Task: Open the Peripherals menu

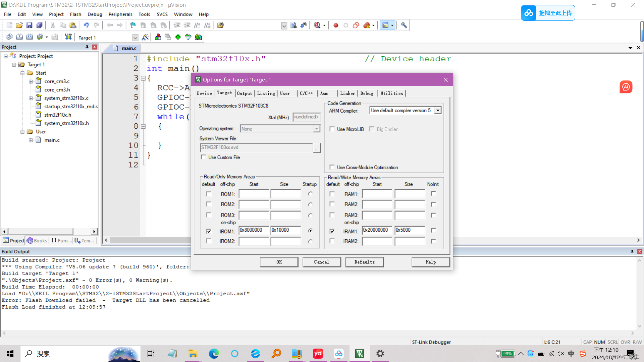Action: pyautogui.click(x=120, y=14)
